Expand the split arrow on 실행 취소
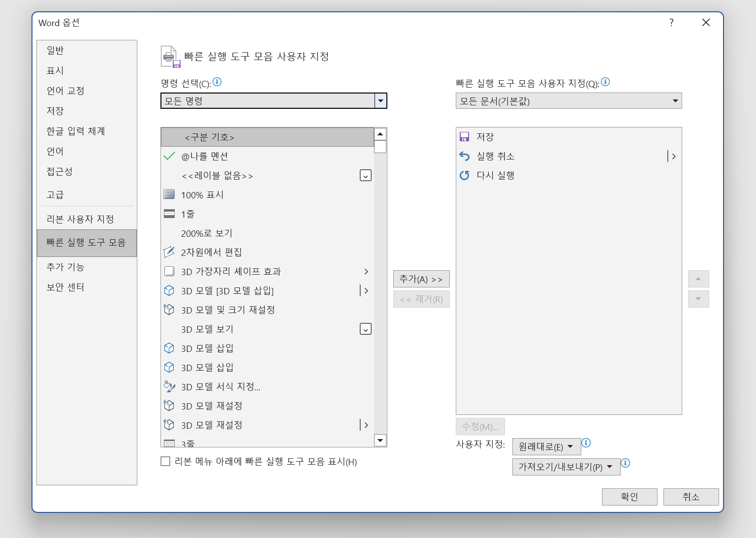The image size is (756, 538). click(x=672, y=156)
